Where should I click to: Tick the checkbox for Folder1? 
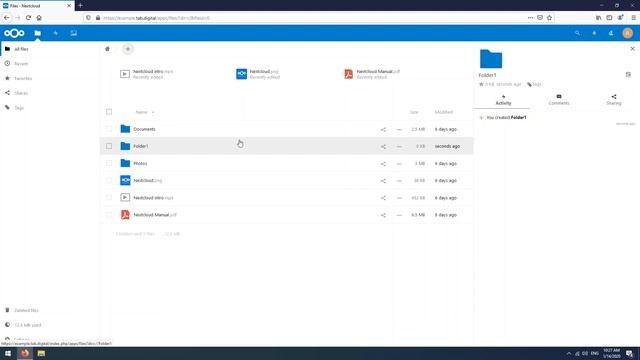[109, 146]
